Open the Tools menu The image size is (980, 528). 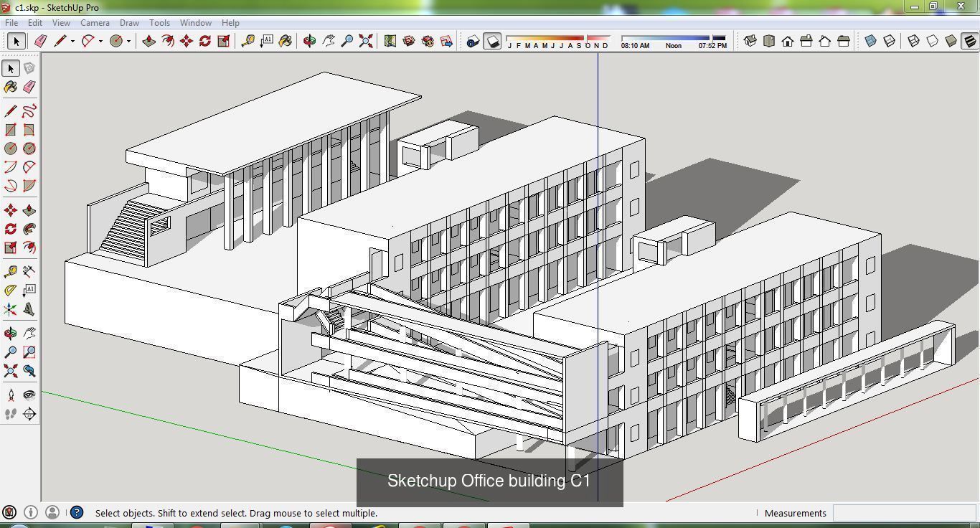(159, 23)
